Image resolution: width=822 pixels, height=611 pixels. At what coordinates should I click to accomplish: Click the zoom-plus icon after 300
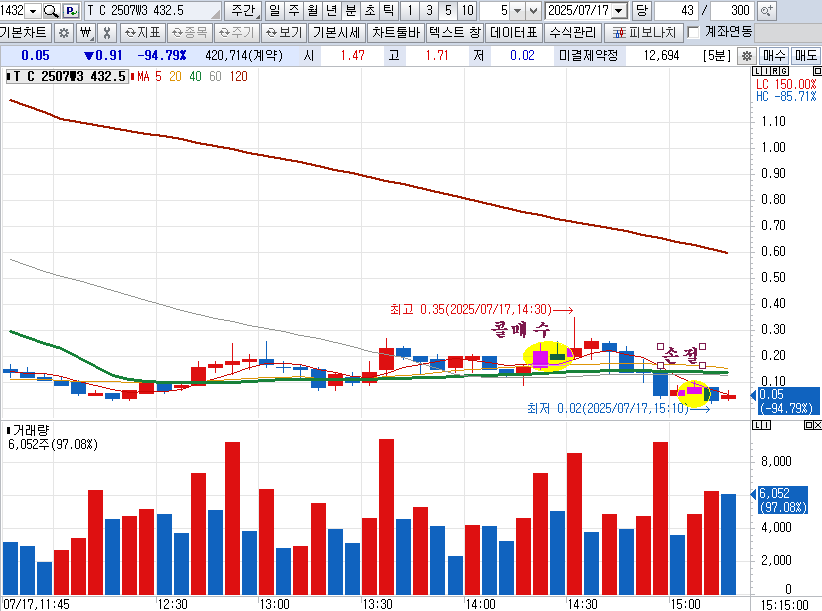pyautogui.click(x=766, y=10)
